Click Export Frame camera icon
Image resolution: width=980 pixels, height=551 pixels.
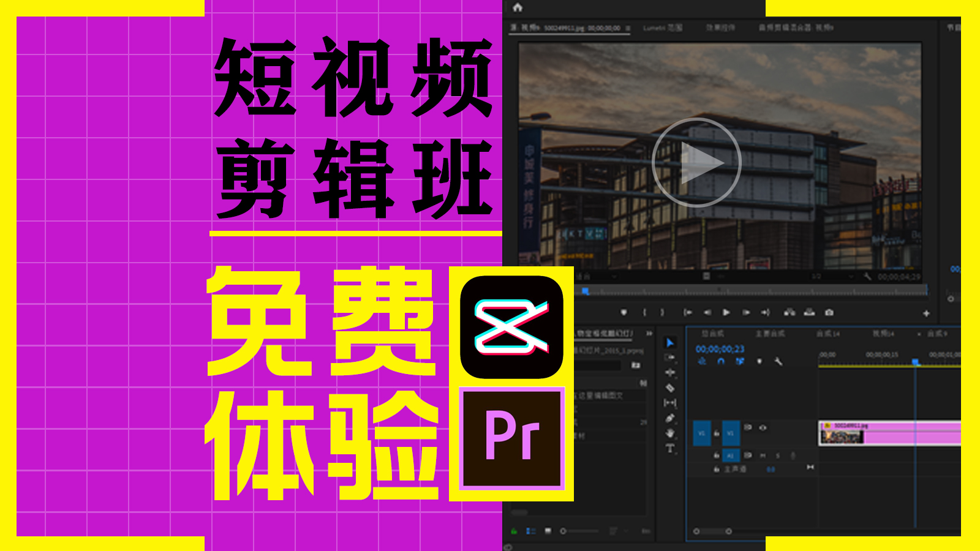[x=829, y=312]
